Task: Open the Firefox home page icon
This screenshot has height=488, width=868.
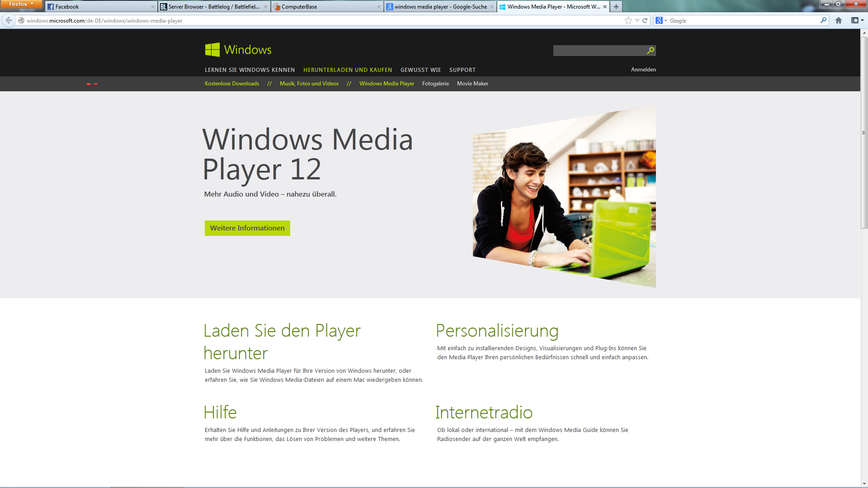Action: click(839, 20)
